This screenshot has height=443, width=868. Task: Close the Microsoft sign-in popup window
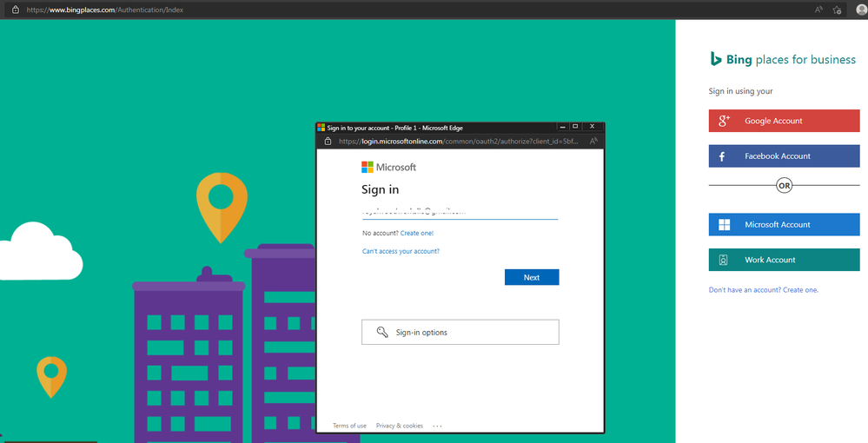pos(592,127)
